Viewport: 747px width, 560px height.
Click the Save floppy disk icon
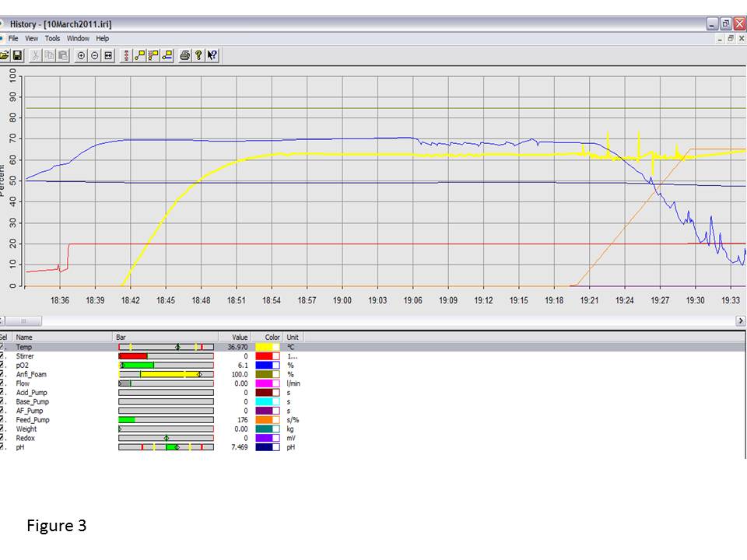(x=17, y=55)
